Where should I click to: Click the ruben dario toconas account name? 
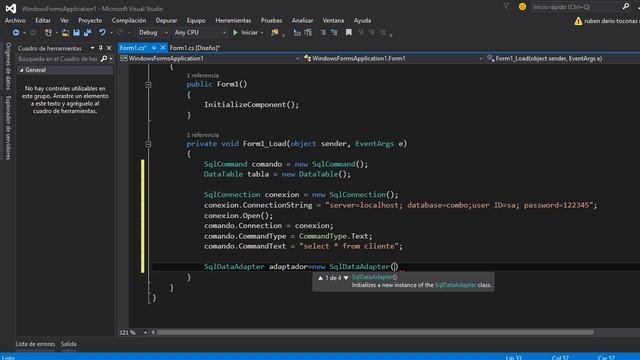(612, 21)
